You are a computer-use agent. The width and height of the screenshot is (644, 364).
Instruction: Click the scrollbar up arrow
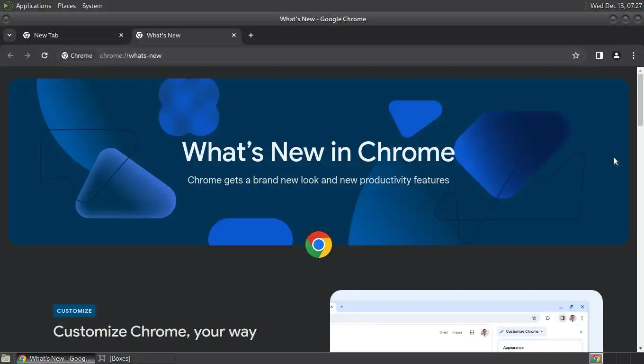640,70
